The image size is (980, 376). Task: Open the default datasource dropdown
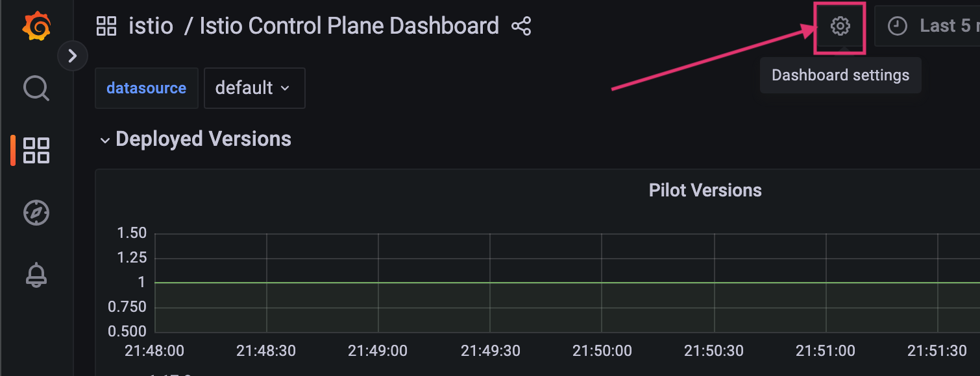coord(254,88)
